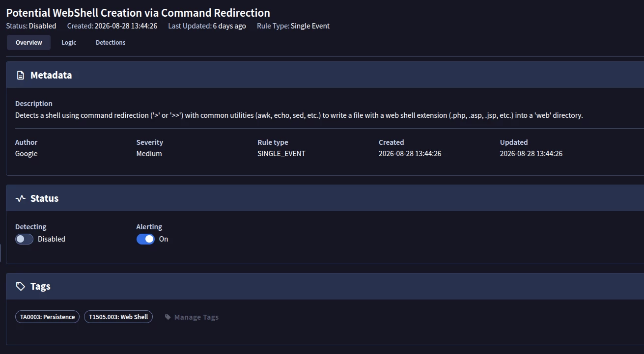644x354 pixels.
Task: Turn off the Alerting switch
Action: [x=145, y=239]
